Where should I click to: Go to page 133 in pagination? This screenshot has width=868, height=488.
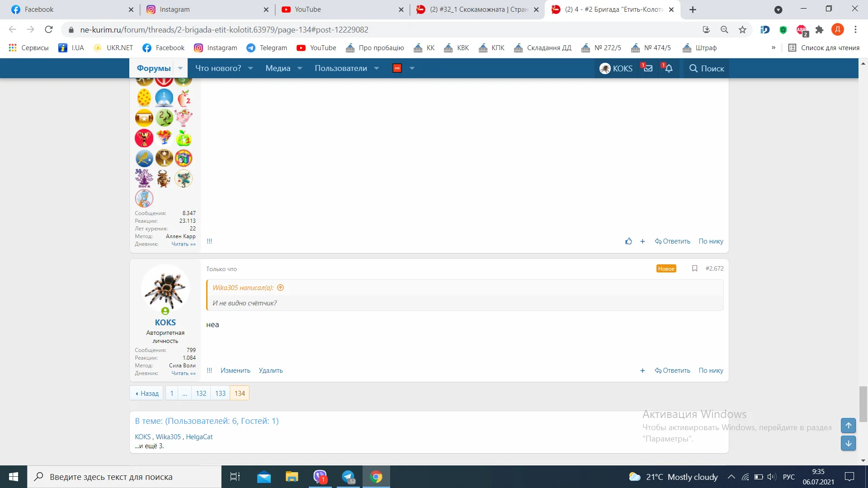click(x=220, y=393)
